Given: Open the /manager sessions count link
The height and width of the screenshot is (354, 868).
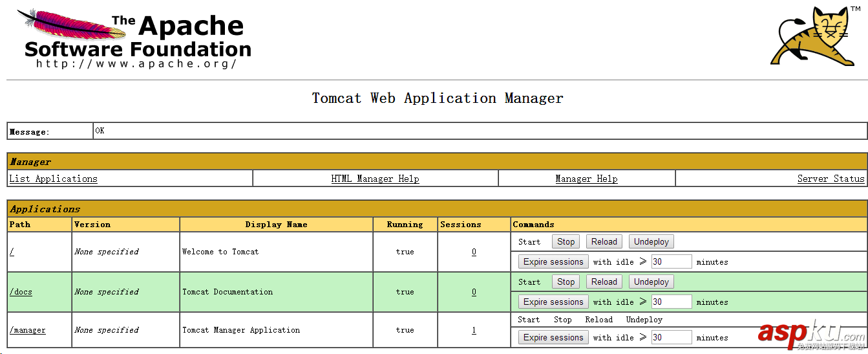Looking at the screenshot, I should (474, 330).
